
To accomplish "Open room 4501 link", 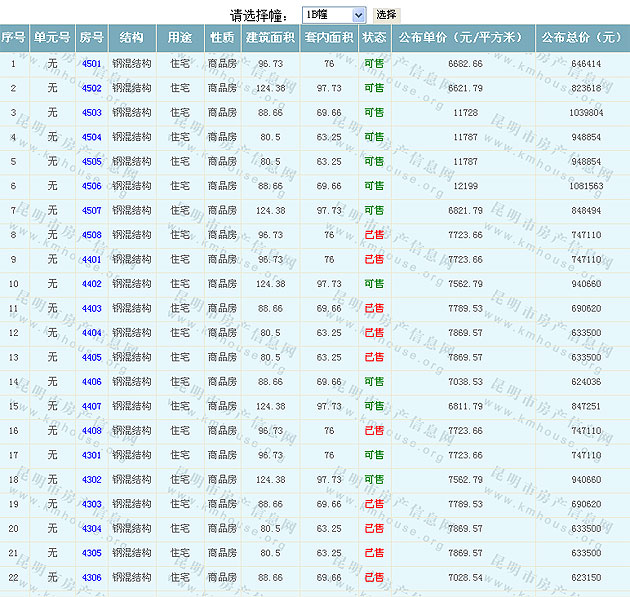I will pos(91,64).
